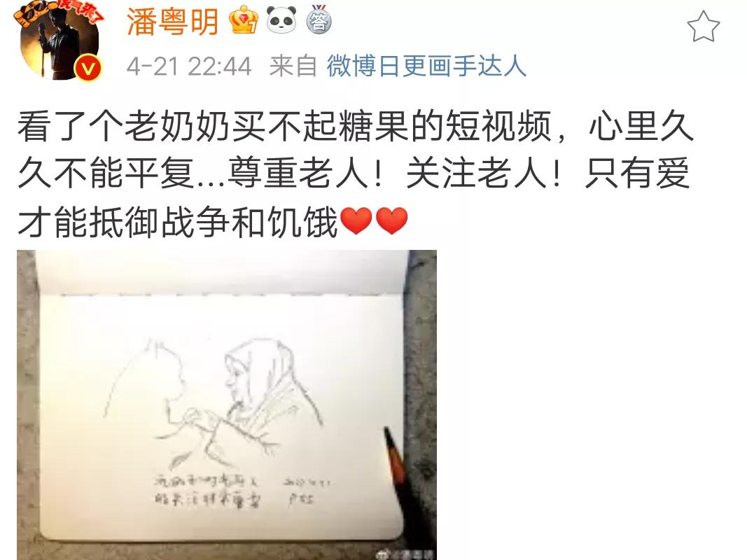Screen dimensions: 747x560
Task: Open the username 潘粤明 link
Action: pyautogui.click(x=172, y=21)
